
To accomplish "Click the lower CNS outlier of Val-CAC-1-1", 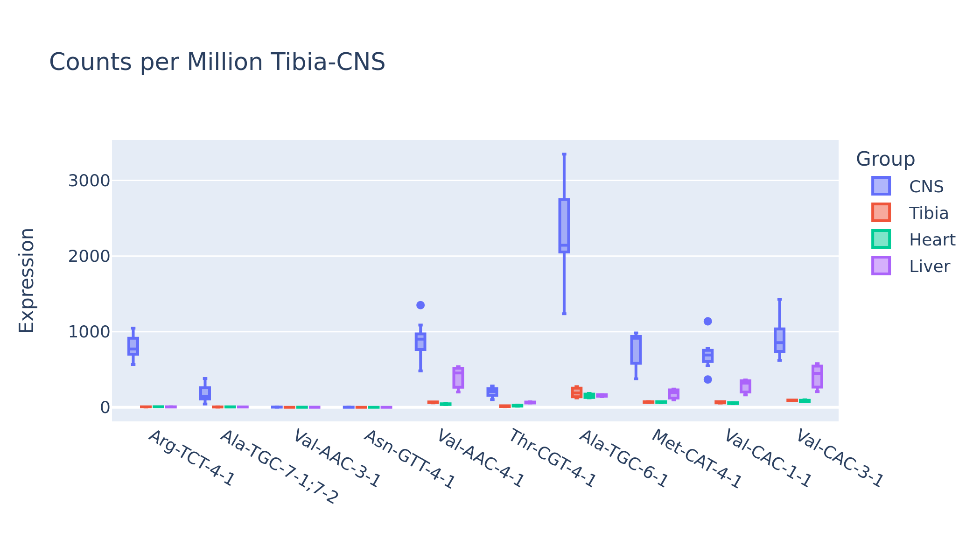I will (x=707, y=379).
